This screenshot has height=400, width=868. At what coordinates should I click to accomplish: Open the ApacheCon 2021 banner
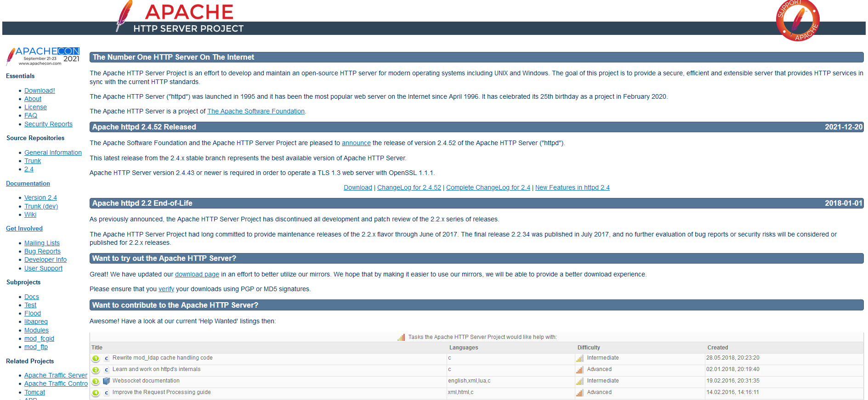43,56
